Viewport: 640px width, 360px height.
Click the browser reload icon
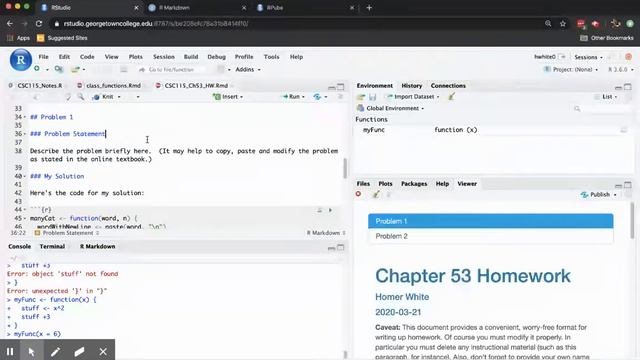point(39,24)
